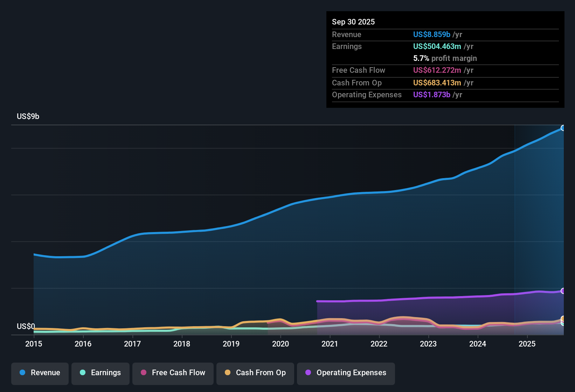Click the 2022 x-axis label

[x=379, y=344]
